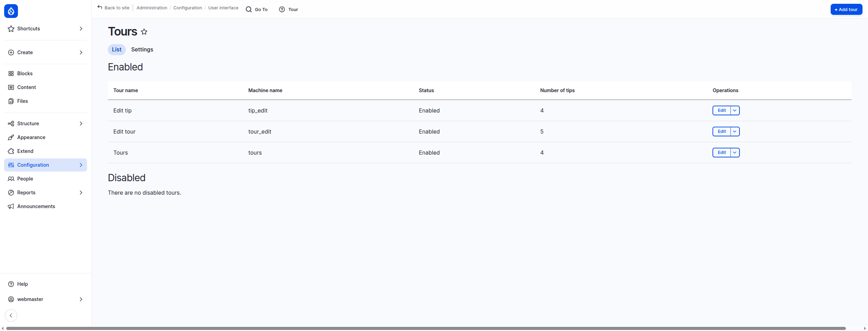Viewport: 868px width, 331px height.
Task: Click the Help menu label
Action: pyautogui.click(x=22, y=284)
